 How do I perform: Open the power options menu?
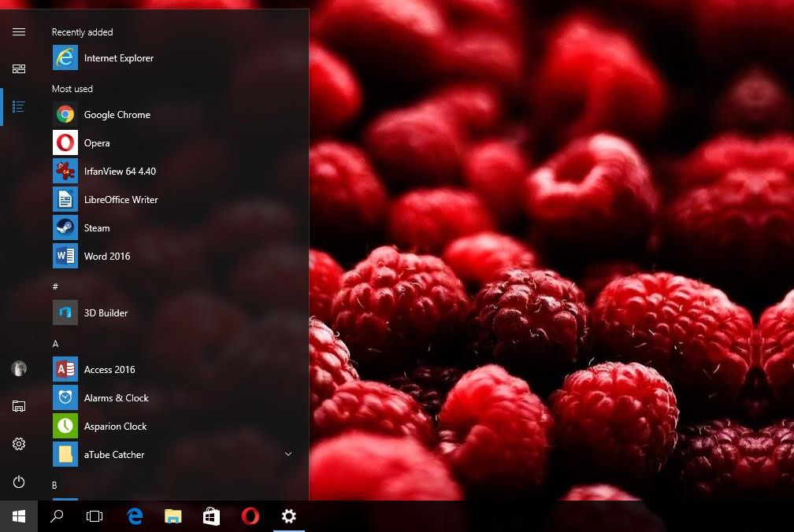[19, 482]
